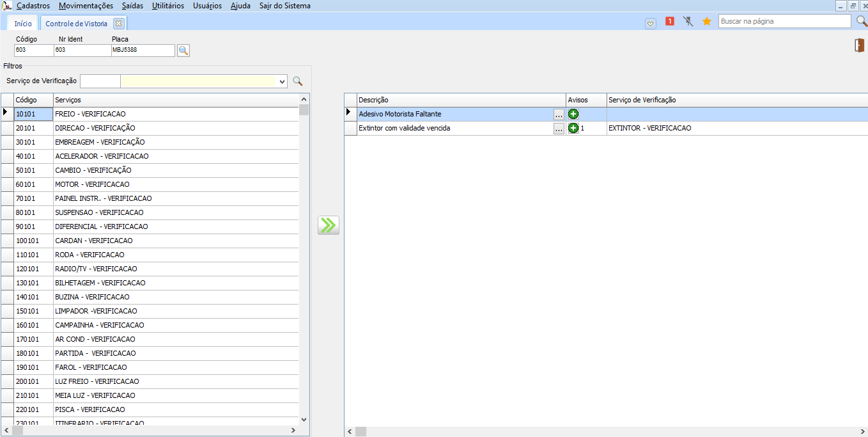The height and width of the screenshot is (437, 868).
Task: Open the Serviço de Verificação dropdown arrow
Action: [283, 81]
